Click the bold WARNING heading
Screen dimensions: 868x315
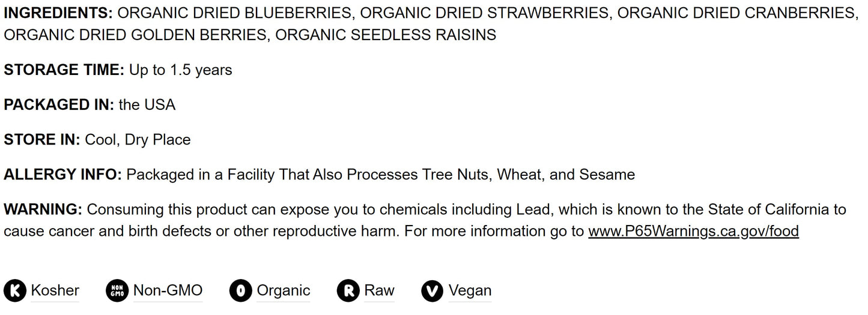point(43,209)
